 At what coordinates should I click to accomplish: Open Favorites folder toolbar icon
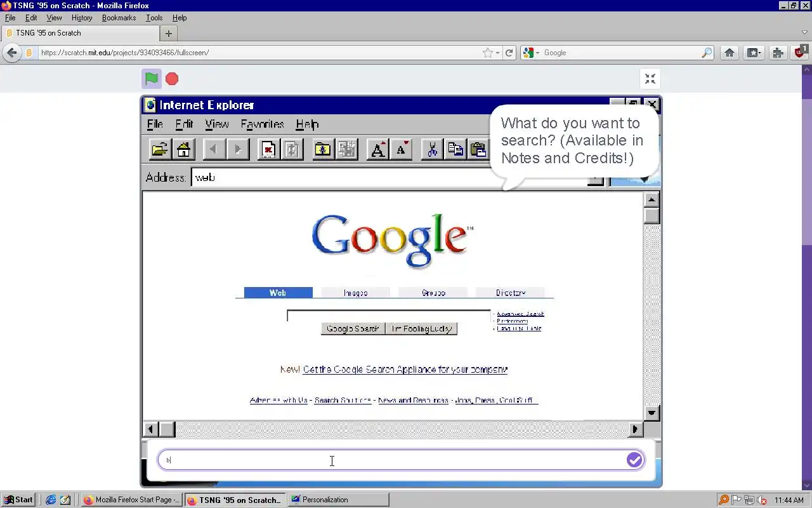point(323,150)
